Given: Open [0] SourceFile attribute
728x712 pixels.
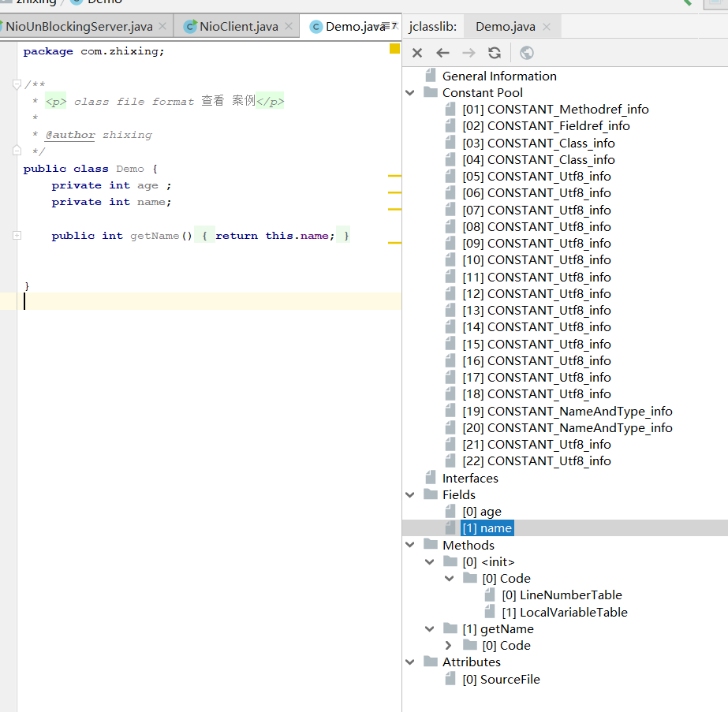Looking at the screenshot, I should [502, 680].
